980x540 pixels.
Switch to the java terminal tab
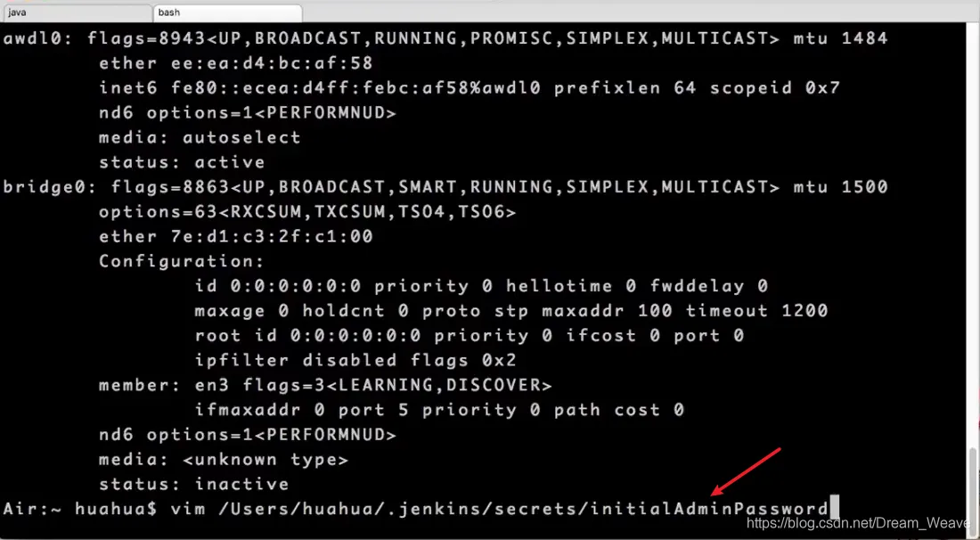click(x=77, y=12)
